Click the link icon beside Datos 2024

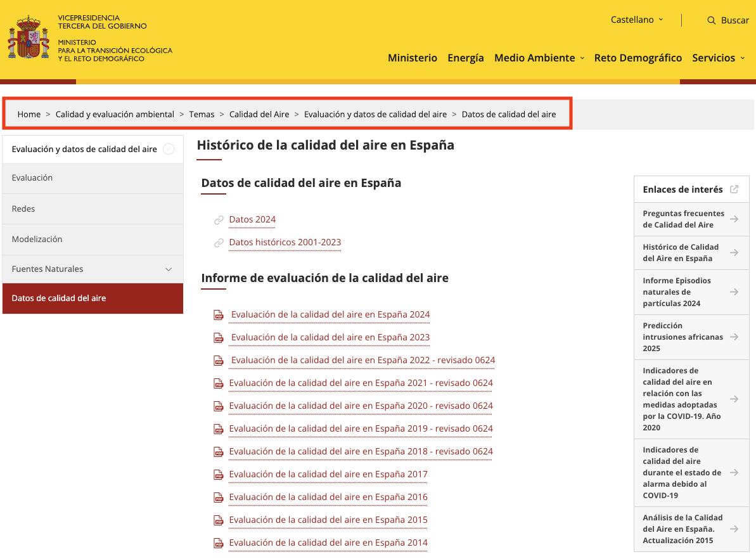219,220
